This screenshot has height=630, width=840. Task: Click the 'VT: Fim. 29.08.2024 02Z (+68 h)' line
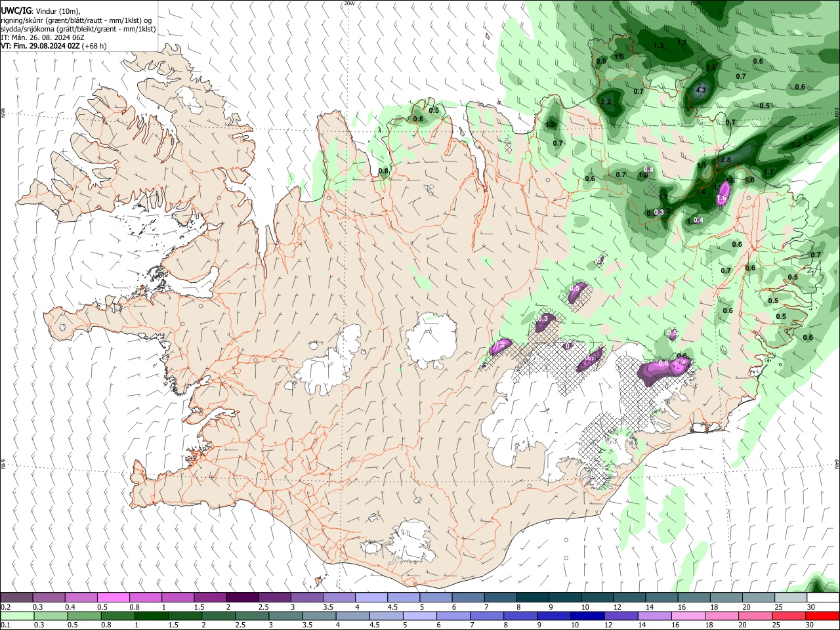(x=53, y=46)
